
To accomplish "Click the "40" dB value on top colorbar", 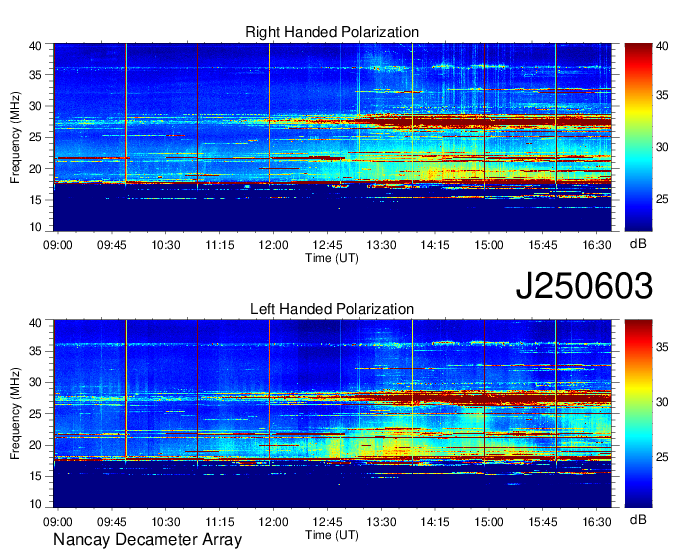I will pos(662,46).
